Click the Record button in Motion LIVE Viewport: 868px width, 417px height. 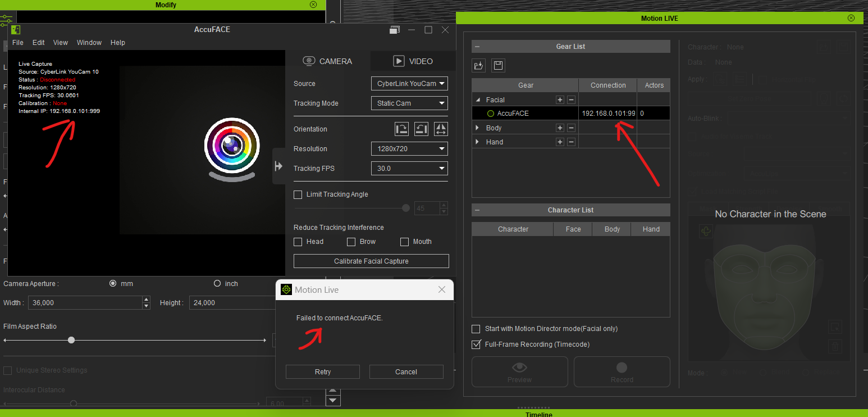tap(622, 372)
